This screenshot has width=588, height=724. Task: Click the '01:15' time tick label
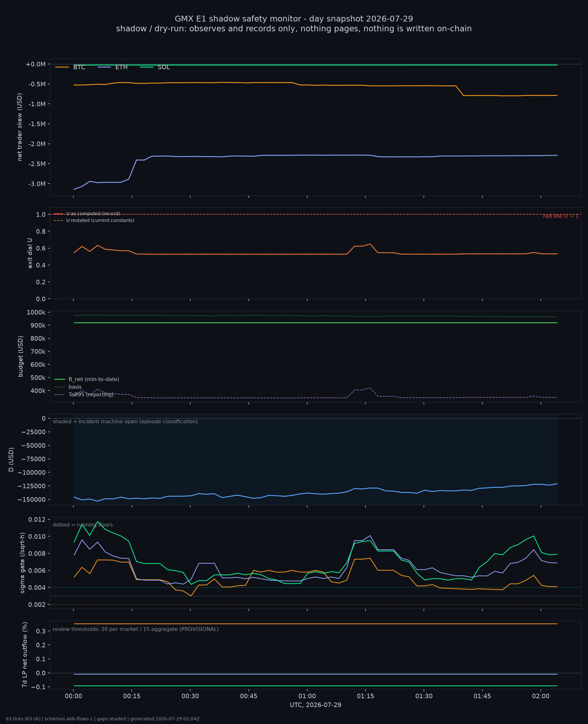pyautogui.click(x=365, y=696)
